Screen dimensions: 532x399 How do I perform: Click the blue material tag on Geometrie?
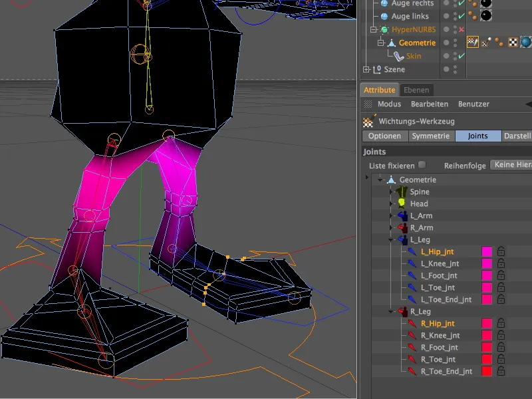tap(526, 43)
